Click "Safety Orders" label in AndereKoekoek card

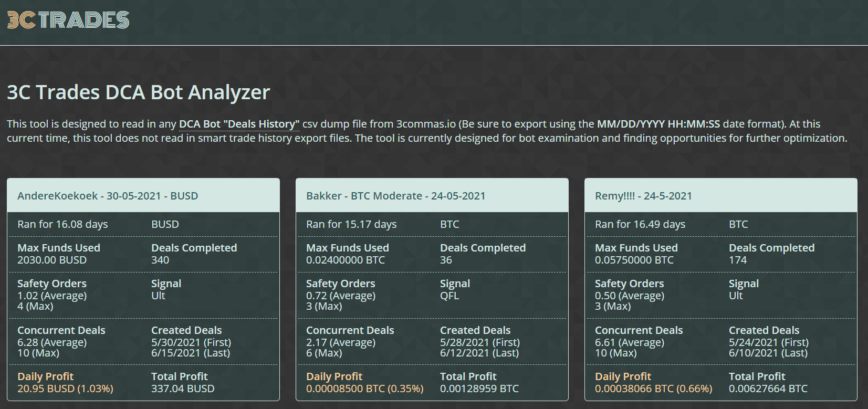tap(52, 284)
